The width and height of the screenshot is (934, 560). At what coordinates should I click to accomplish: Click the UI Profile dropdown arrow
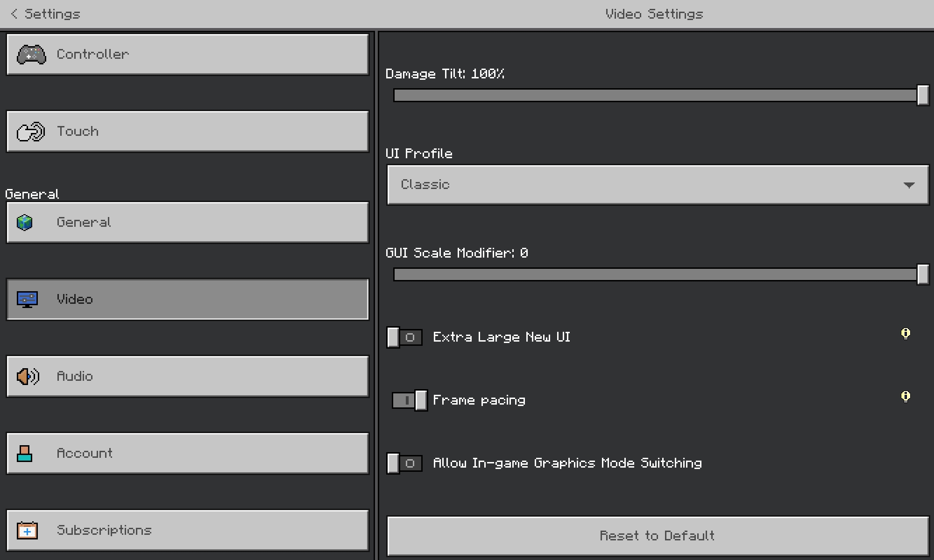click(909, 185)
